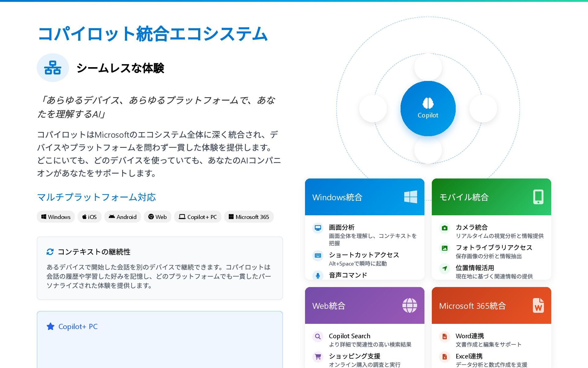This screenshot has width=588, height=368.
Task: Click the Excel document icon next to Excel連携
Action: pyautogui.click(x=445, y=357)
